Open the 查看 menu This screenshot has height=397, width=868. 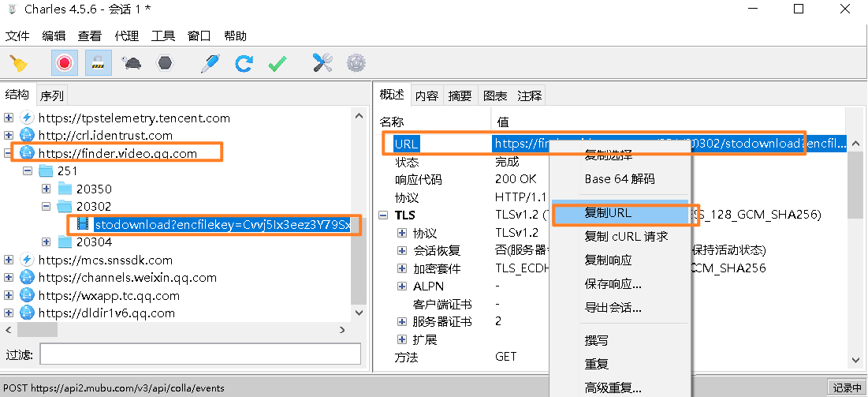pyautogui.click(x=90, y=36)
